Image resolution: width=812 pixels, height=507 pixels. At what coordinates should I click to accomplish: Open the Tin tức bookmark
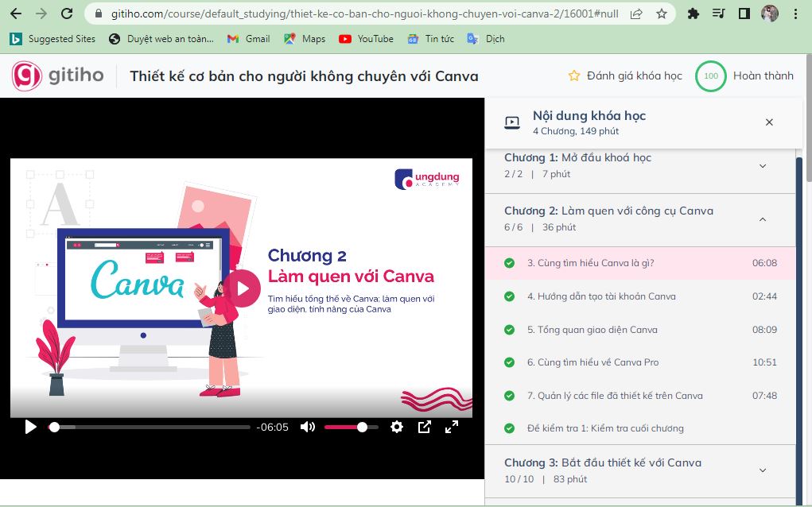(431, 39)
